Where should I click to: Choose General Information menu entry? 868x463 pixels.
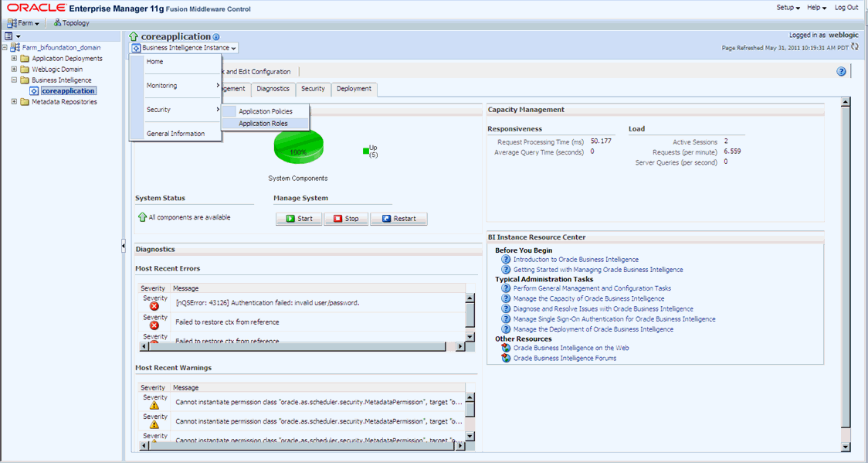click(x=175, y=134)
